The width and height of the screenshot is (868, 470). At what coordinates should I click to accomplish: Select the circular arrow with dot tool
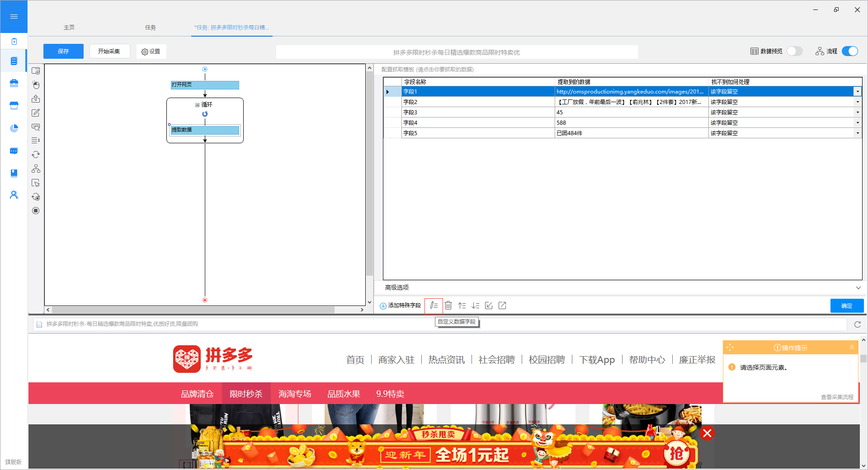coord(36,197)
